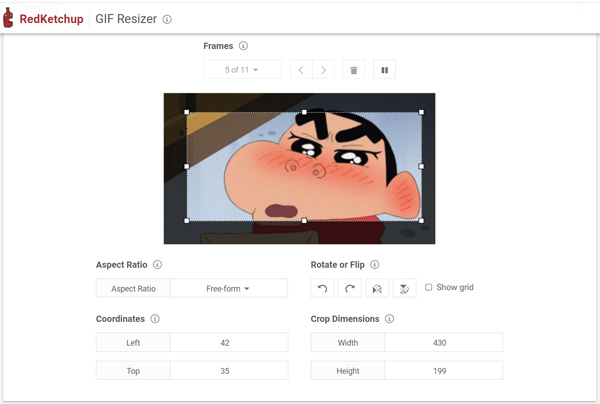The width and height of the screenshot is (600, 404).
Task: Click the 'Left' label cell
Action: 133,342
